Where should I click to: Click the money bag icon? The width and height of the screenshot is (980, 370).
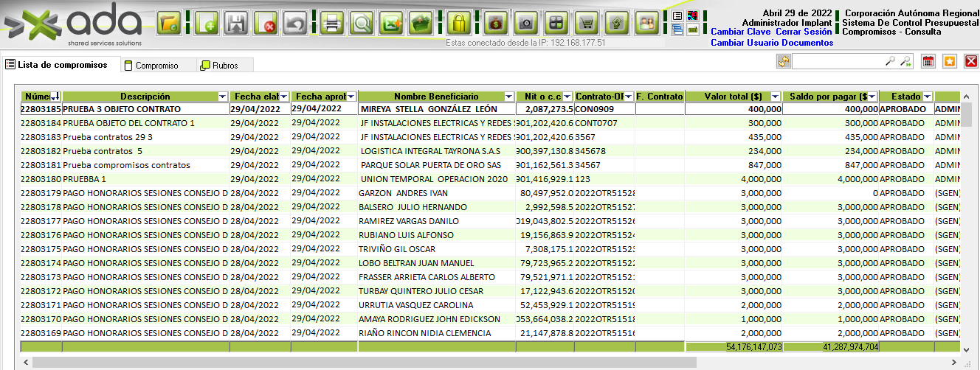click(x=496, y=24)
